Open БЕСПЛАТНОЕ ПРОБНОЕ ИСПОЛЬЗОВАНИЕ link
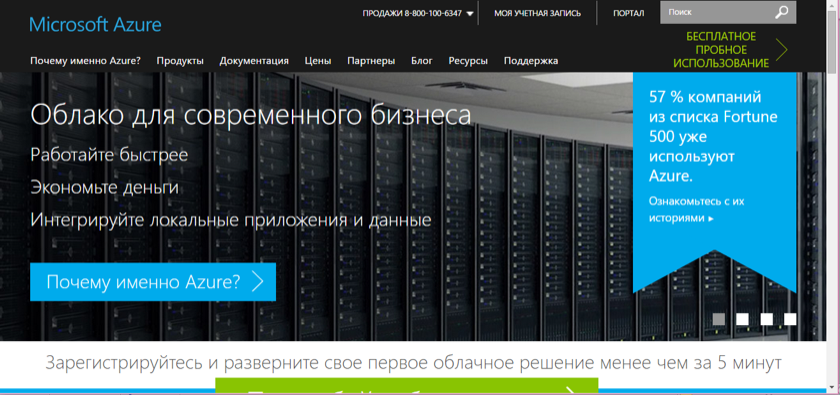The height and width of the screenshot is (395, 840). coord(721,50)
